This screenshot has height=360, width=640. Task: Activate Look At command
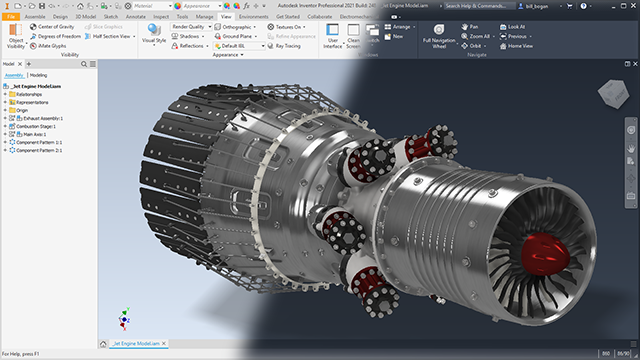click(512, 27)
